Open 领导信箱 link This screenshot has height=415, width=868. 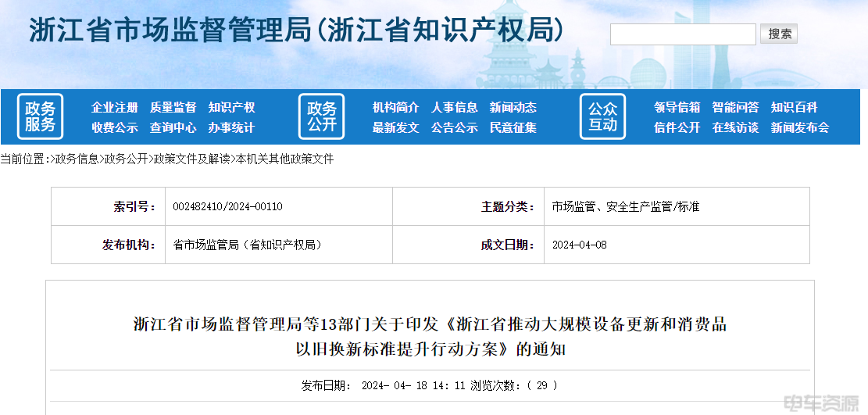[677, 108]
